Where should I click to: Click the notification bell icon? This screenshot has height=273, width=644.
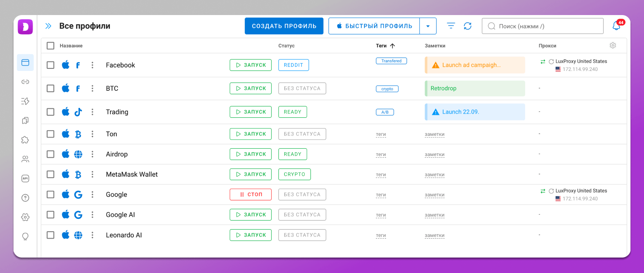616,26
